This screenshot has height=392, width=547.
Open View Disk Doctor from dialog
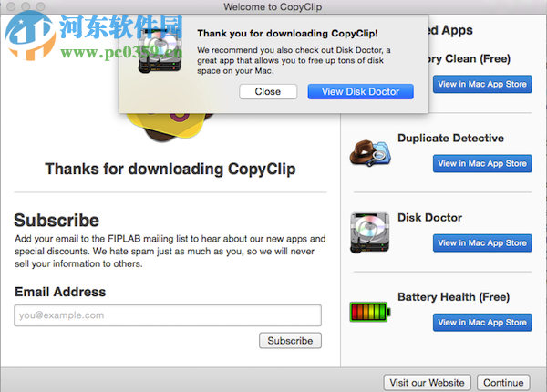click(x=360, y=92)
